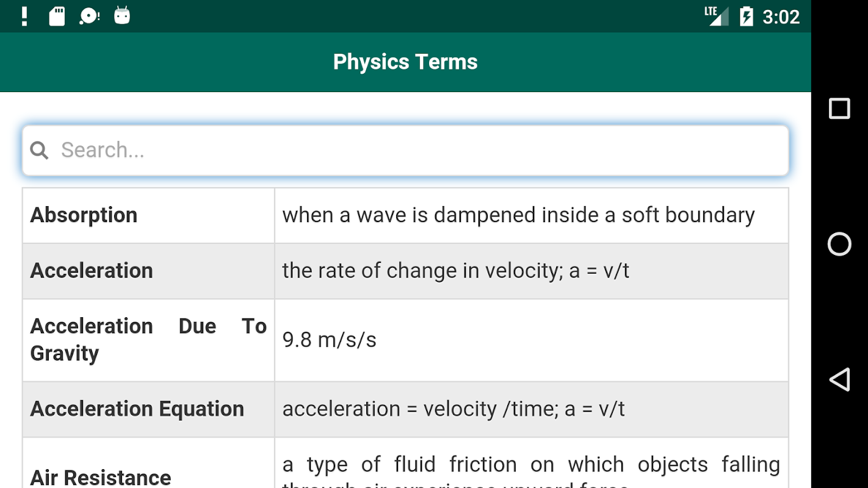Tap the exclamation alert notification icon

24,16
